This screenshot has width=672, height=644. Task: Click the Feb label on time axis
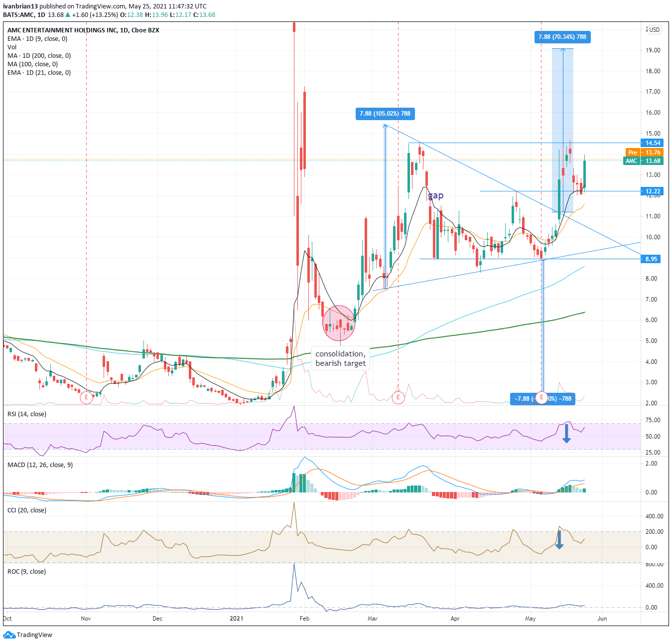tap(304, 619)
